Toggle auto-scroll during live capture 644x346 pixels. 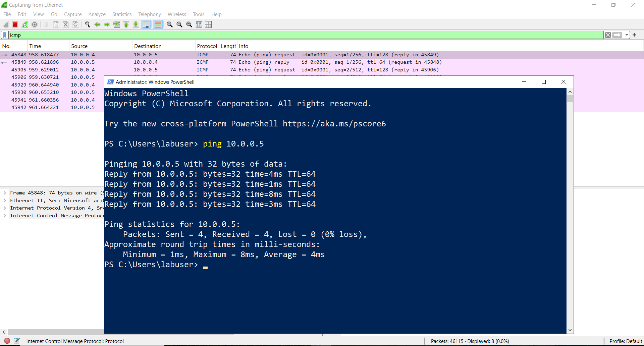pyautogui.click(x=146, y=24)
